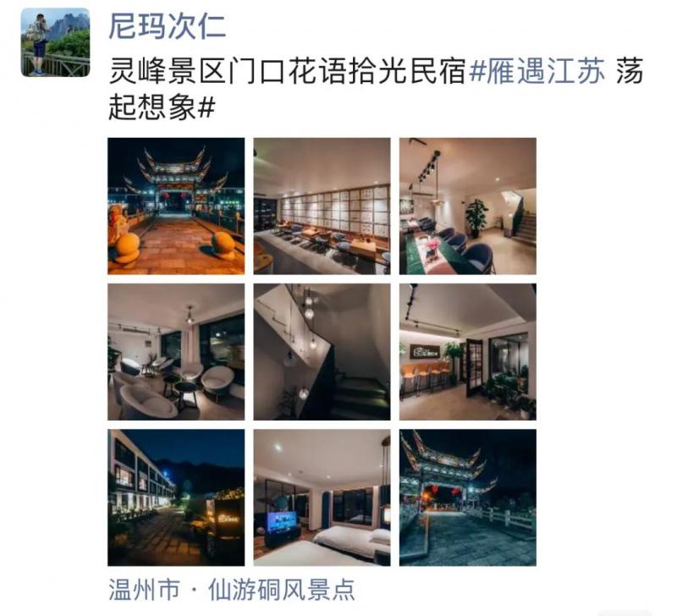Open the username link 尼玛次仁

tap(167, 27)
